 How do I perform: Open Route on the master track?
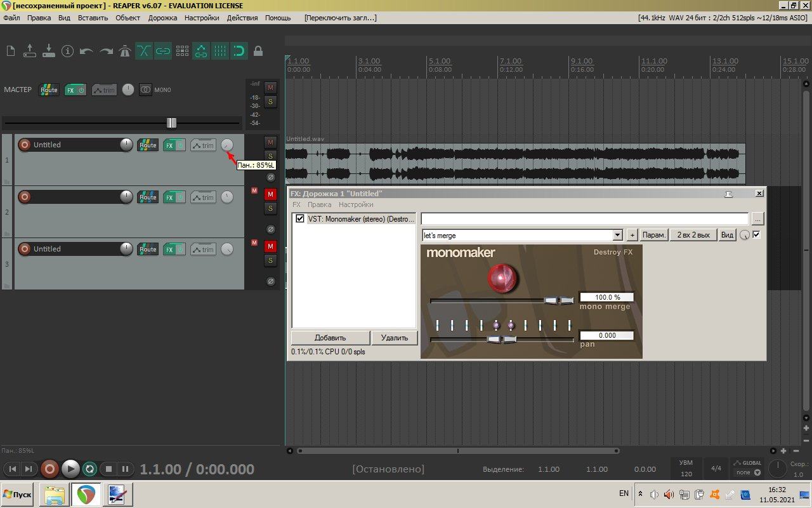click(x=49, y=90)
